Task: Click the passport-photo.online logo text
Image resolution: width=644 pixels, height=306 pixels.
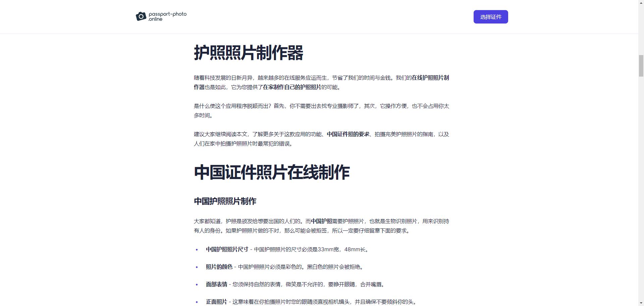Action: (x=167, y=16)
